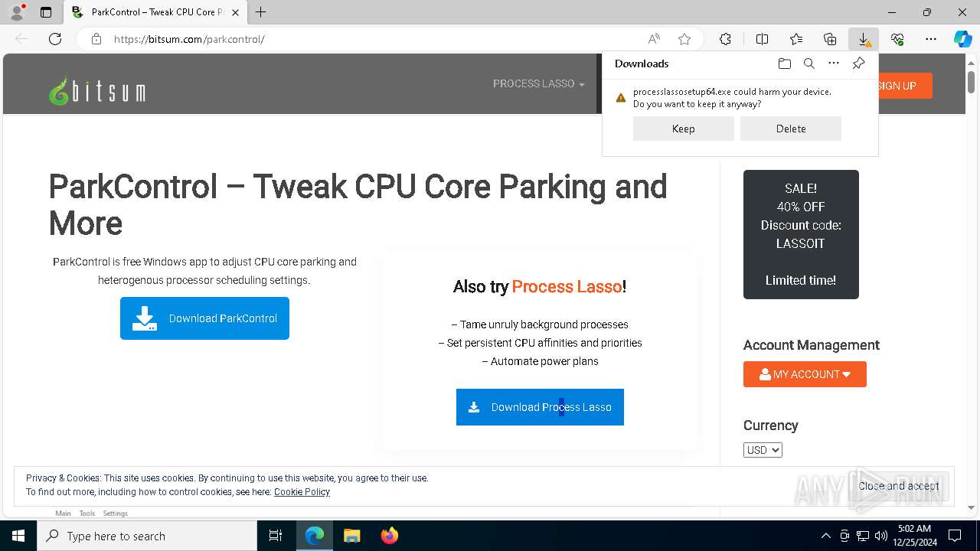Screen dimensions: 980x551
Task: Keep the processlassosetup64.exe download
Action: point(683,129)
